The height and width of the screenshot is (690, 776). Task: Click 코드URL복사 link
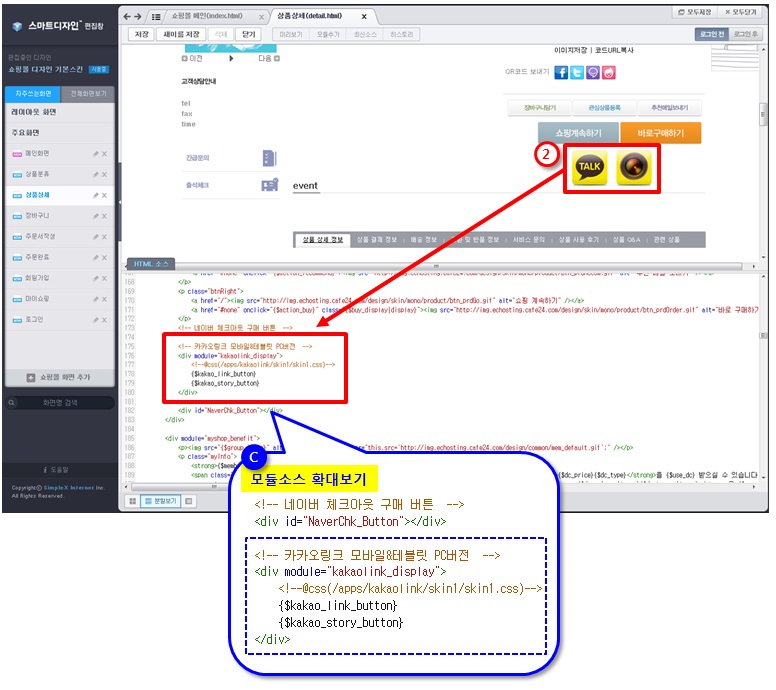(614, 50)
